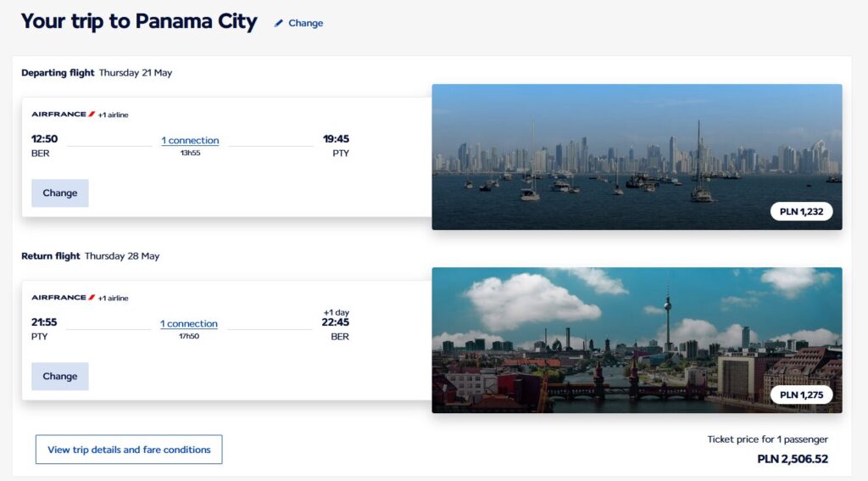Open '1 connection' details for the departing flight
Viewport: 868px width, 481px height.
[190, 141]
